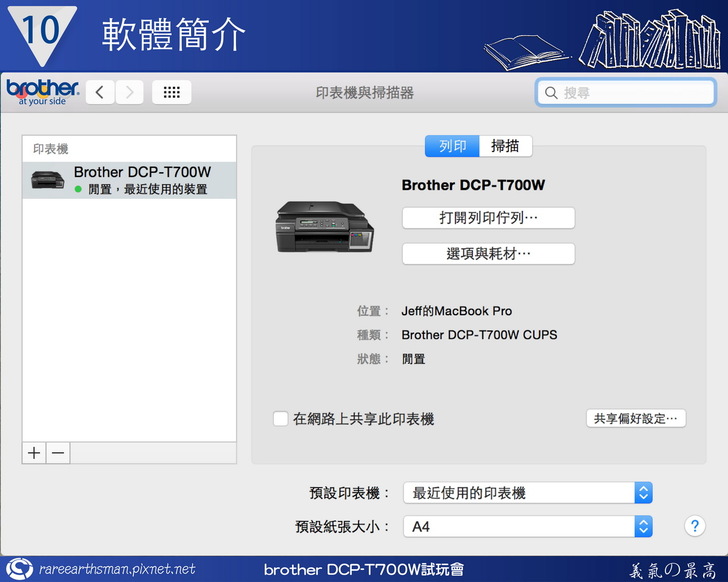The width and height of the screenshot is (728, 582).
Task: Click the small printer icon in sidebar
Action: tap(48, 180)
